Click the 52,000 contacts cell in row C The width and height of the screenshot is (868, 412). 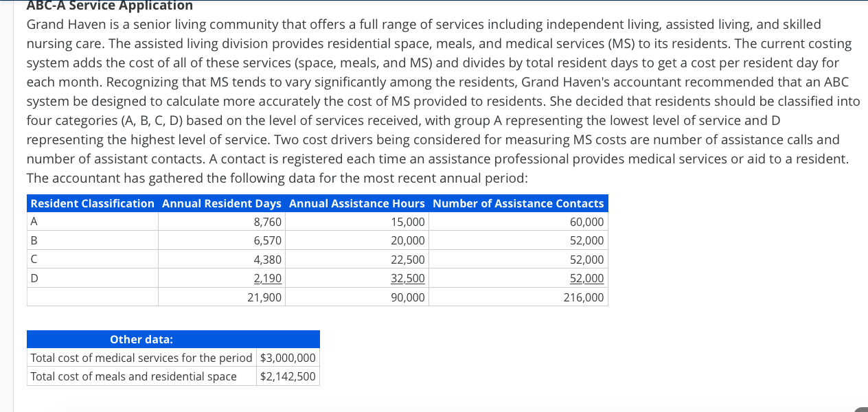(x=518, y=260)
